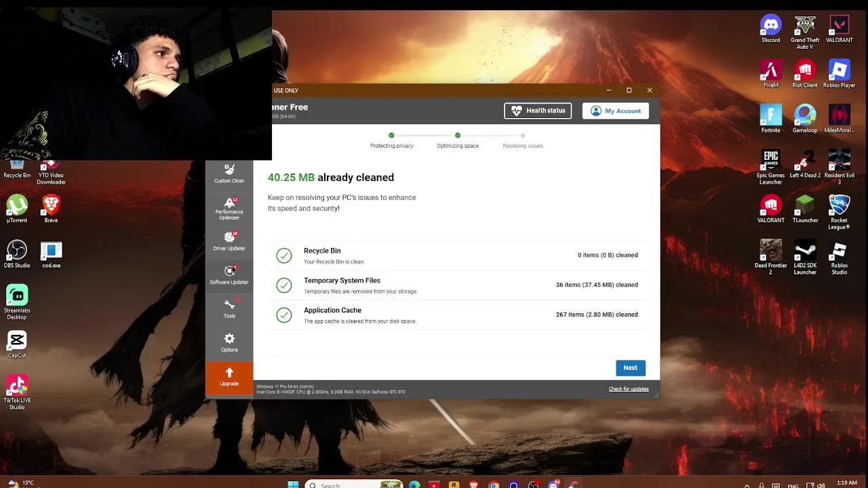Image resolution: width=868 pixels, height=488 pixels.
Task: Click the '267 items (2.80 MB) cleaned' value
Action: pos(597,314)
